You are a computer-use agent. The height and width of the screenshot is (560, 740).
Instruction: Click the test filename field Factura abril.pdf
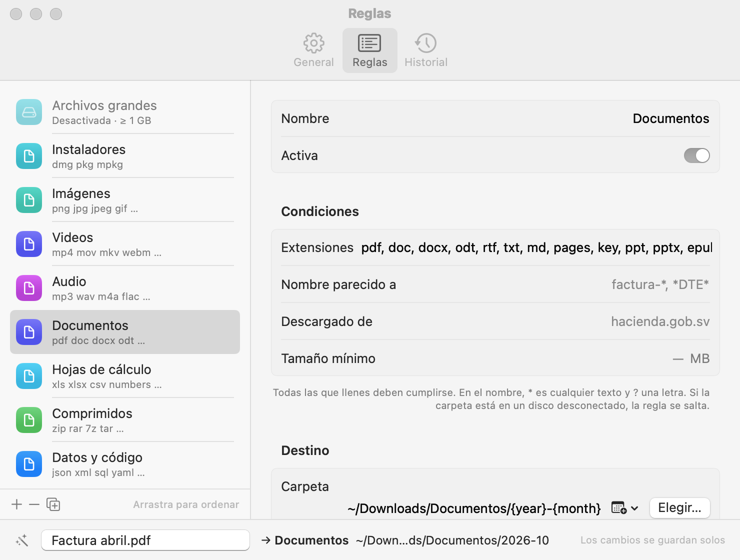145,540
